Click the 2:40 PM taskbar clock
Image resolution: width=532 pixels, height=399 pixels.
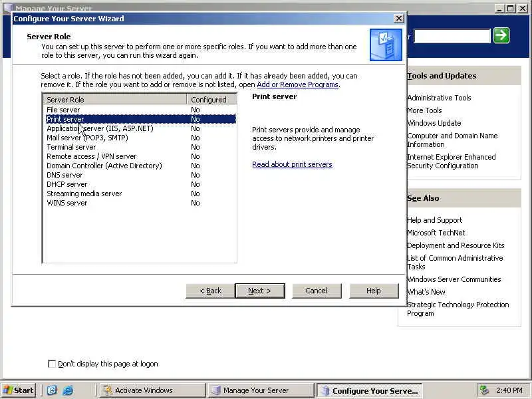509,390
